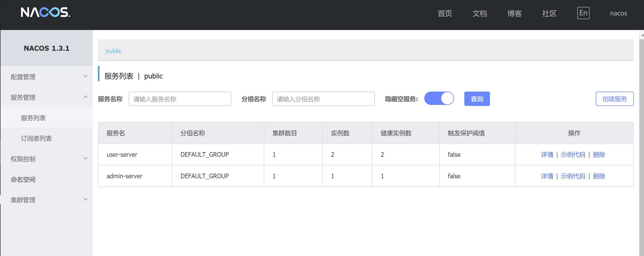Click false threshold value for user-server
The height and width of the screenshot is (256, 644).
454,154
